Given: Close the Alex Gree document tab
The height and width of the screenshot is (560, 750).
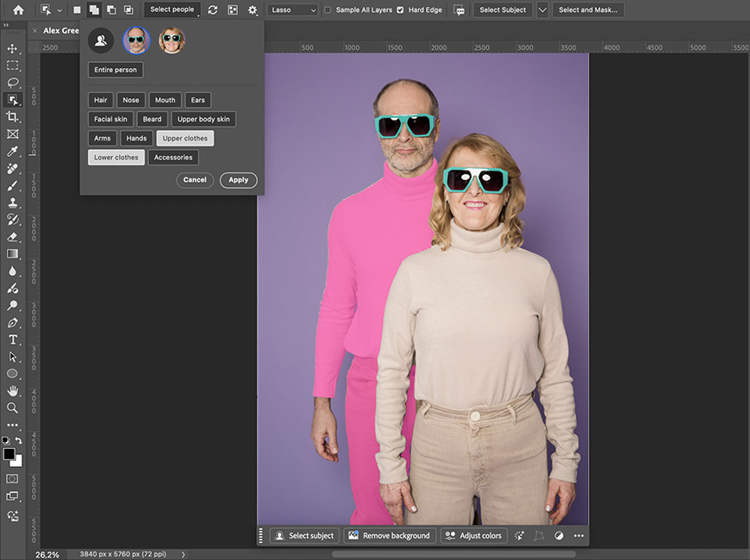Looking at the screenshot, I should [35, 31].
